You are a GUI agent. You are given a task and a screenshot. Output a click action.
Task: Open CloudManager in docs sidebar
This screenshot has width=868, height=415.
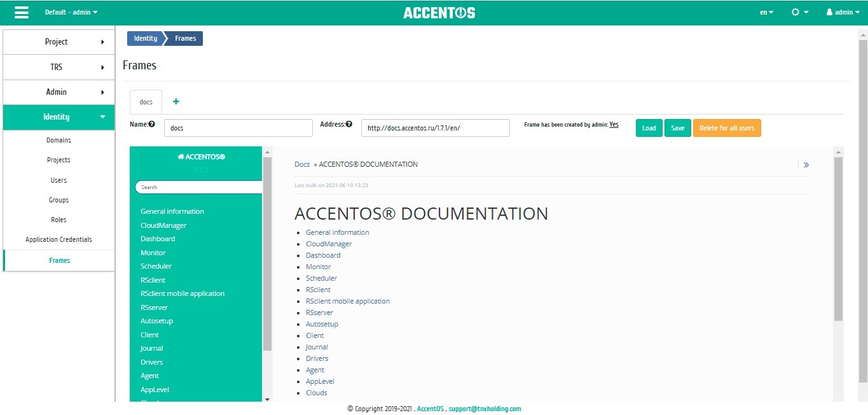click(x=163, y=225)
